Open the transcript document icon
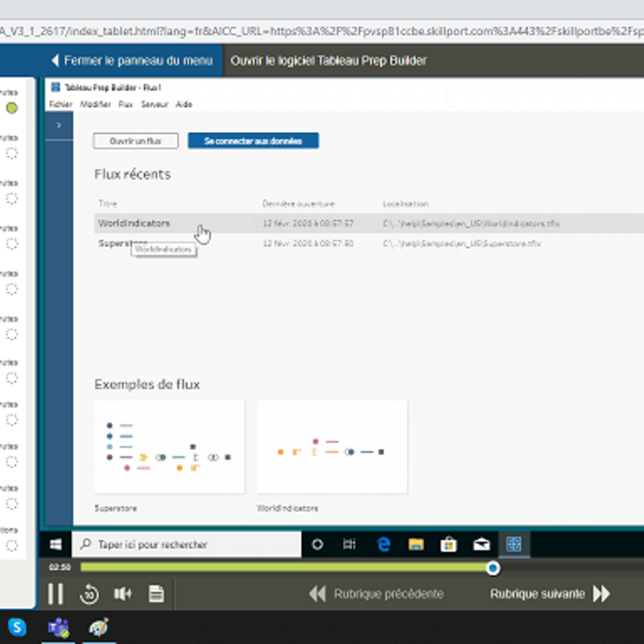The image size is (644, 644). click(x=156, y=593)
